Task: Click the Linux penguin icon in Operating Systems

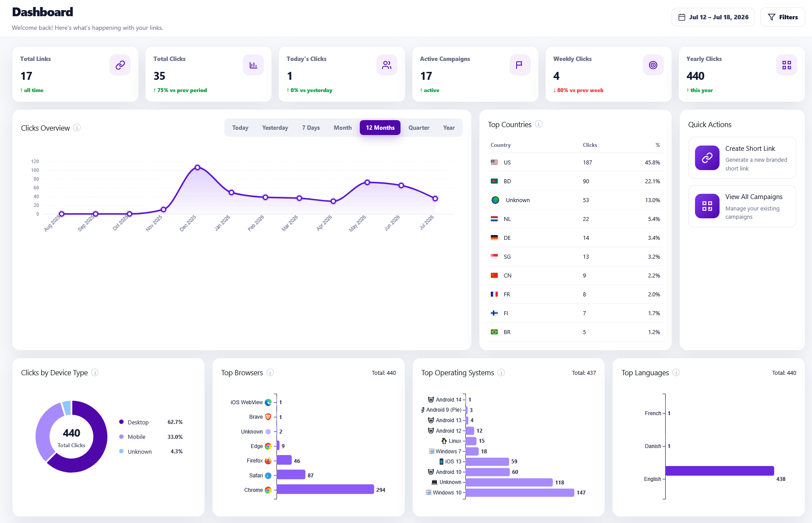Action: click(x=444, y=441)
